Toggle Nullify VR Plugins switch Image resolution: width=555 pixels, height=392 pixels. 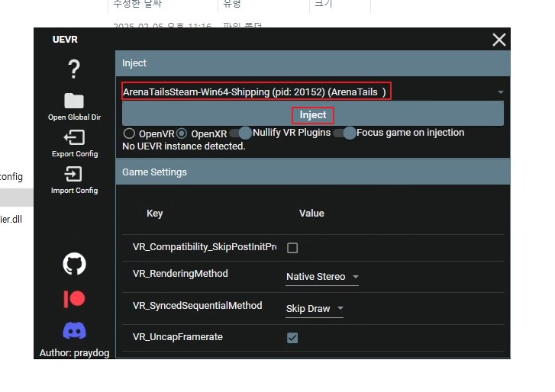pos(241,133)
